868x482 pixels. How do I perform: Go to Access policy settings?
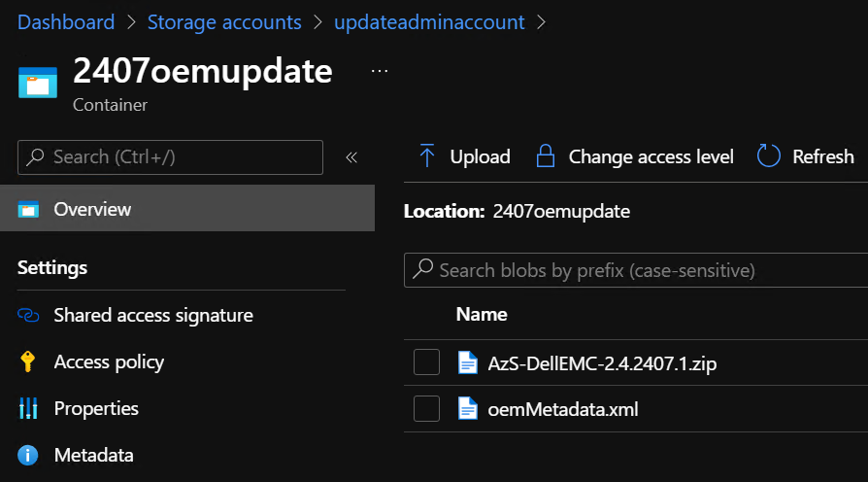(x=109, y=362)
